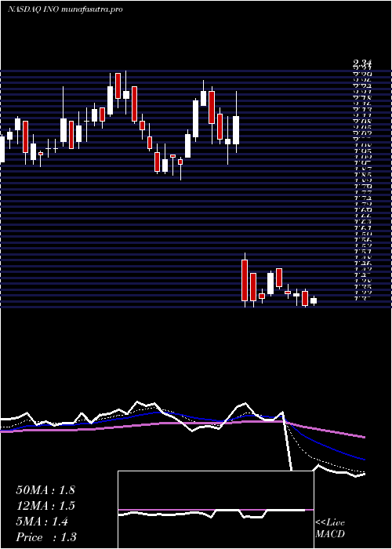Viewport: 392px width, 549px height.
Task: Click the 'Price : 1.3' label
Action: [46, 537]
